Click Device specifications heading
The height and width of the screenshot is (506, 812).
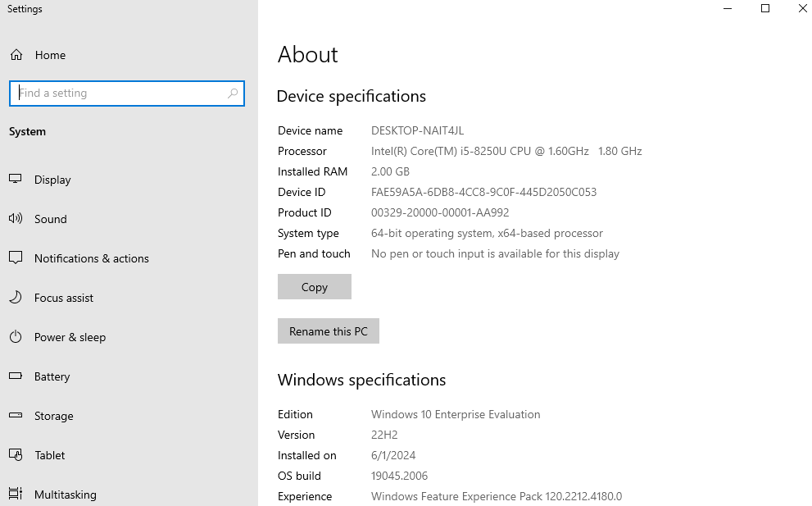click(x=352, y=97)
